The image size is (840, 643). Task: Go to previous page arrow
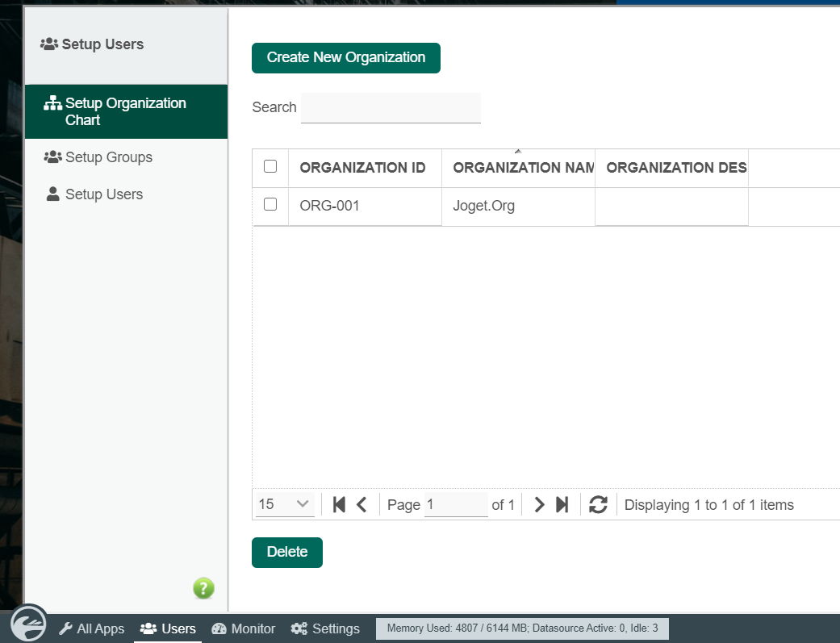point(361,505)
